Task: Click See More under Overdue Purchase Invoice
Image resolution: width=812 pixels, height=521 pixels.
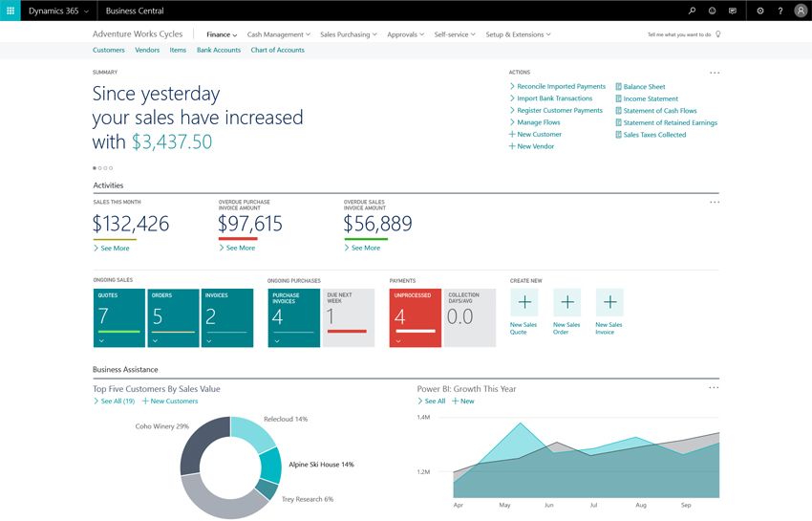Action: click(237, 248)
